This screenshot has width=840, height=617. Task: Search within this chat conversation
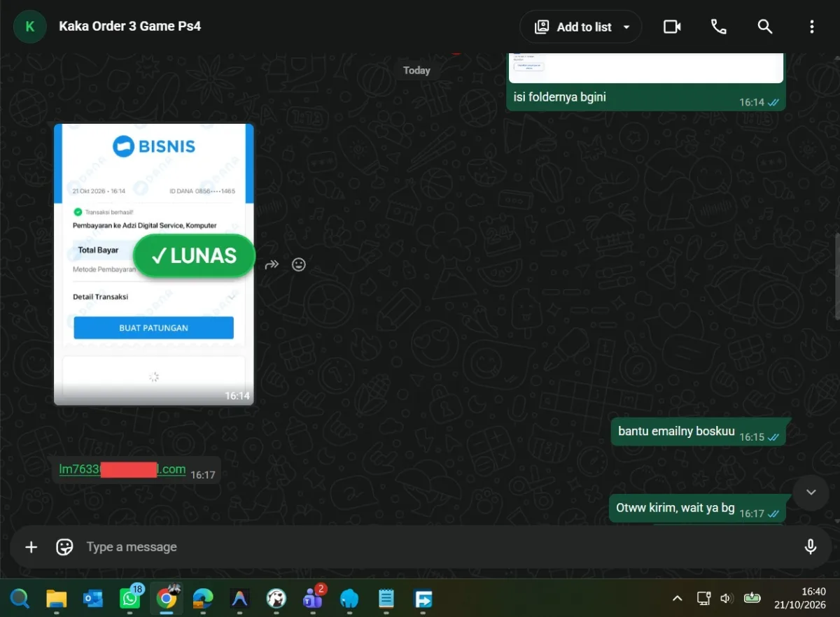pos(765,27)
